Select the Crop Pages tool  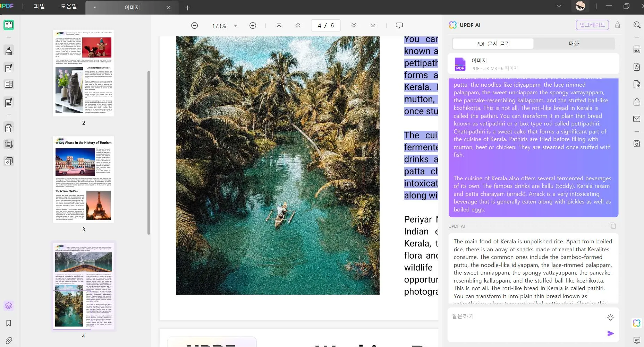click(9, 144)
